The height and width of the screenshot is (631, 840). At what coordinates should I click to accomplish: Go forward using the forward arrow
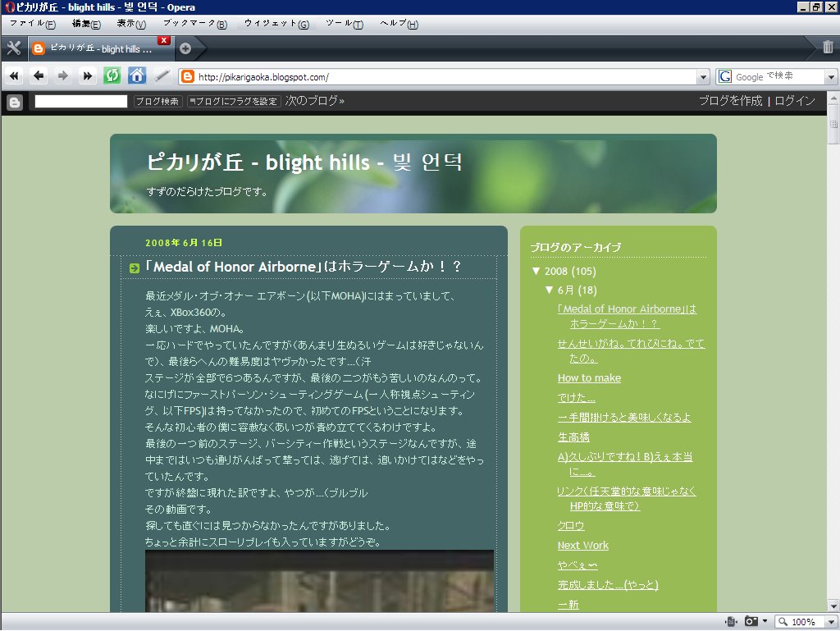(62, 75)
